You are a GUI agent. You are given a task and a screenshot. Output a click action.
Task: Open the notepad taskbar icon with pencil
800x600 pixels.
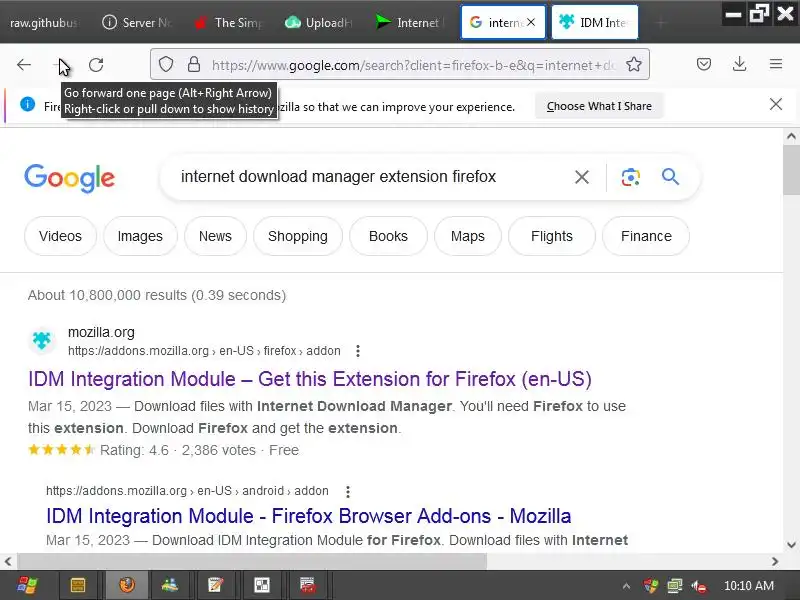pyautogui.click(x=215, y=585)
